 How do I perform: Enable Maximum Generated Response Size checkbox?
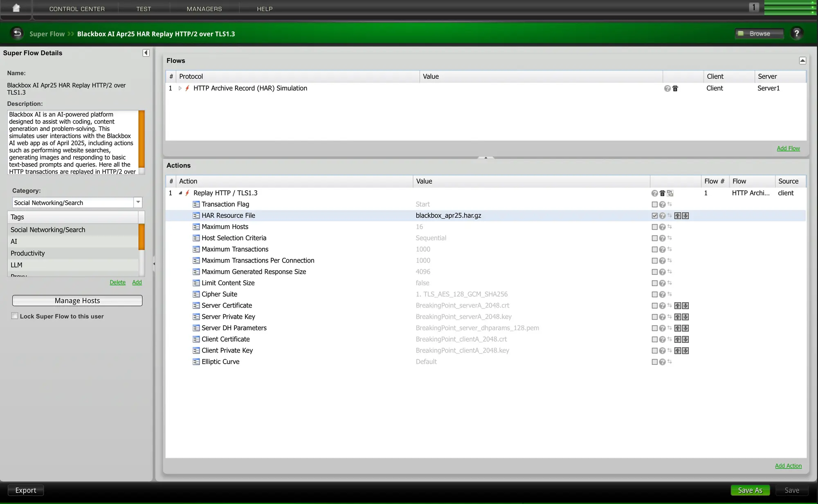654,272
